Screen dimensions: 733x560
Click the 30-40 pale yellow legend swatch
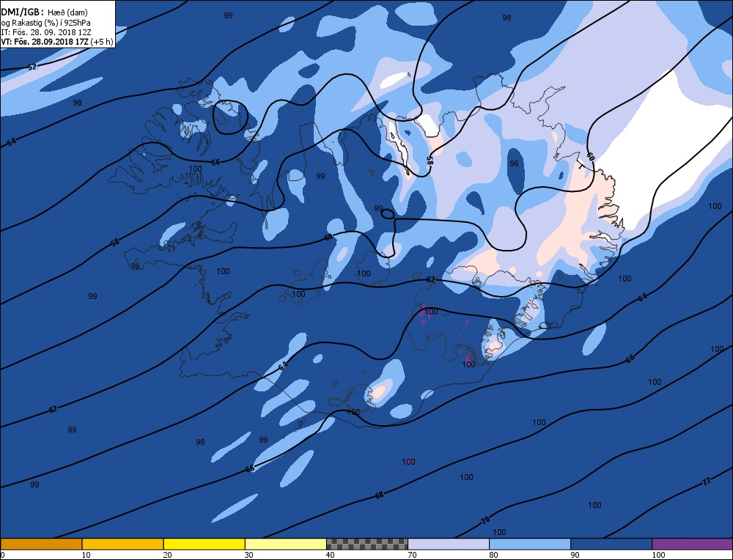285,544
